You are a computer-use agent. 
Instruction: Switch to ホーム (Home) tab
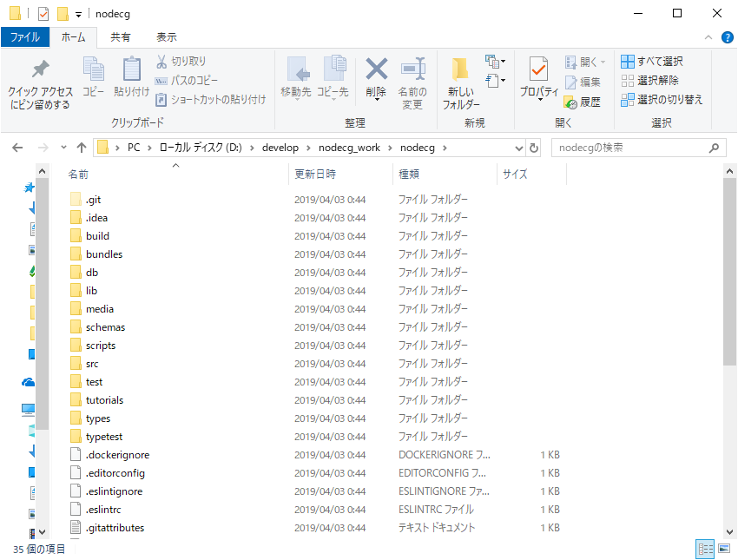pyautogui.click(x=74, y=37)
